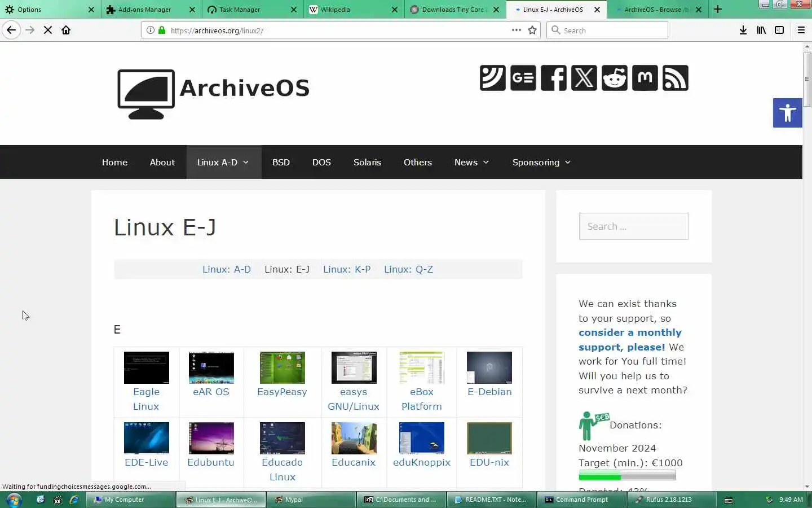Image resolution: width=812 pixels, height=508 pixels.
Task: Open the accessibility tools widget
Action: point(787,113)
